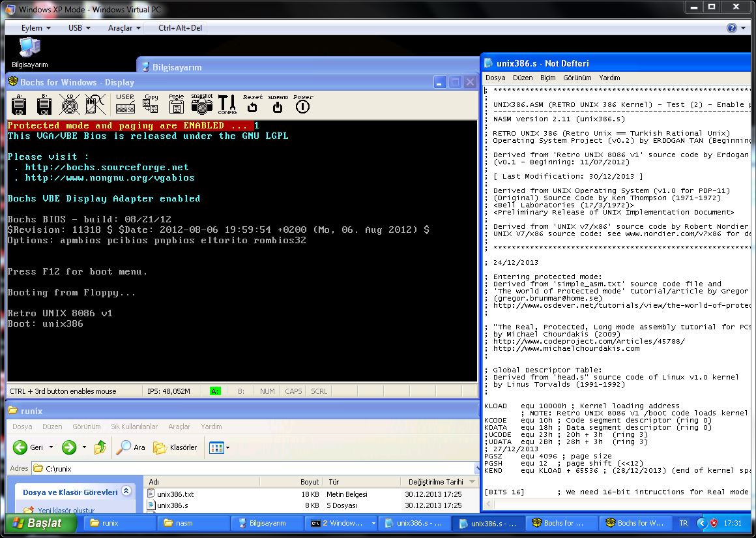
Task: Select unix386.s file row
Action: click(312, 505)
